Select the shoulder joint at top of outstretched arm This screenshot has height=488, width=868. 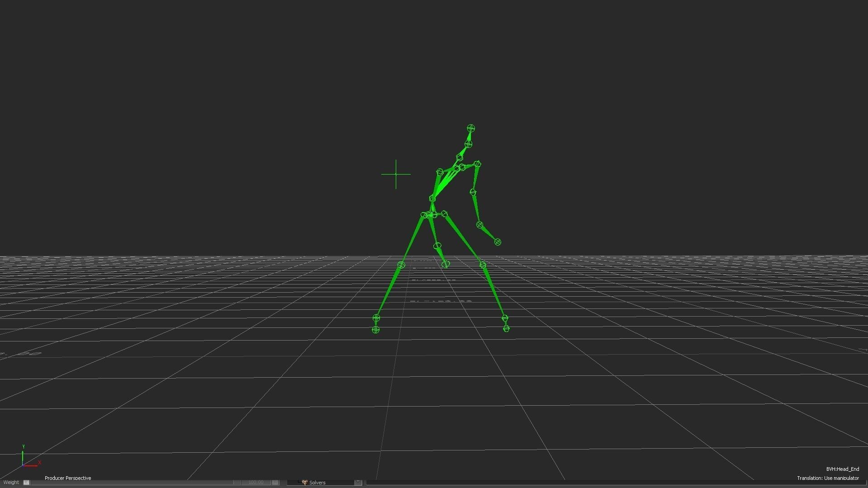[x=477, y=164]
